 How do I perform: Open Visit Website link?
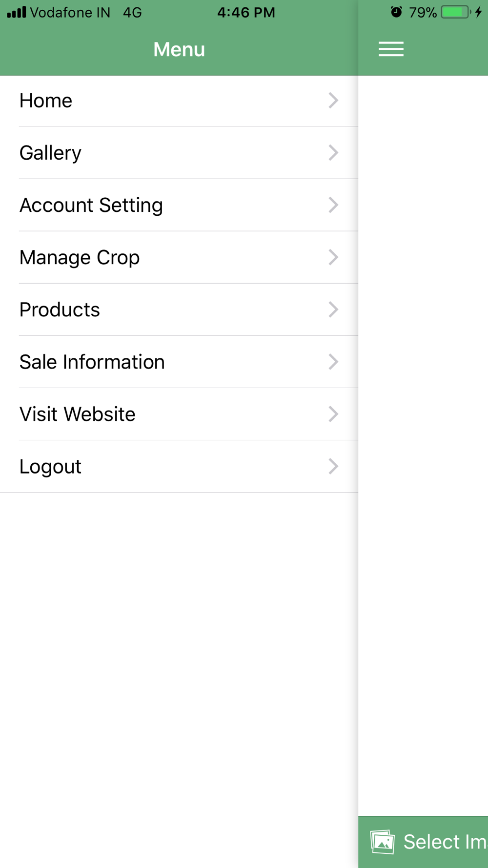click(x=179, y=414)
